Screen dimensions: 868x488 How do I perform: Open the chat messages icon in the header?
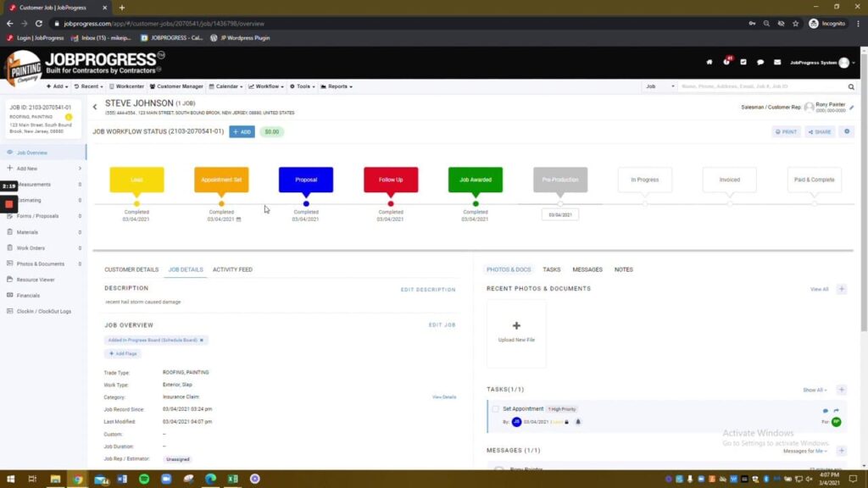click(x=759, y=63)
